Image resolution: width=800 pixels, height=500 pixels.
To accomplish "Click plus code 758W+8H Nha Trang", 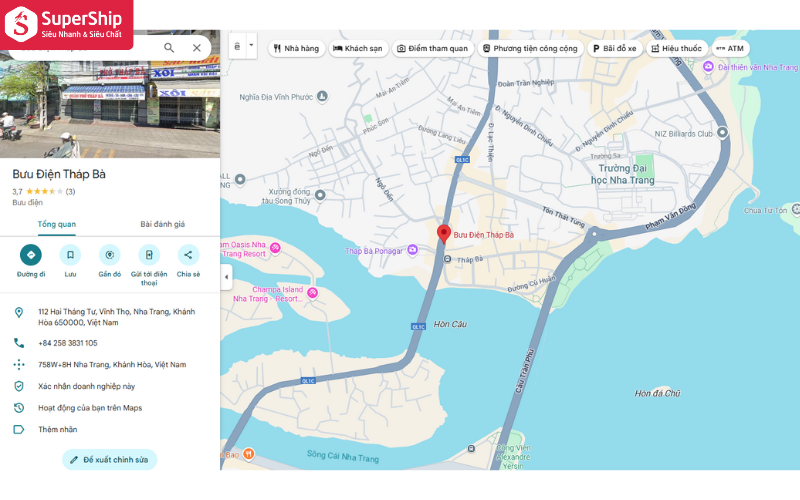I will [112, 364].
